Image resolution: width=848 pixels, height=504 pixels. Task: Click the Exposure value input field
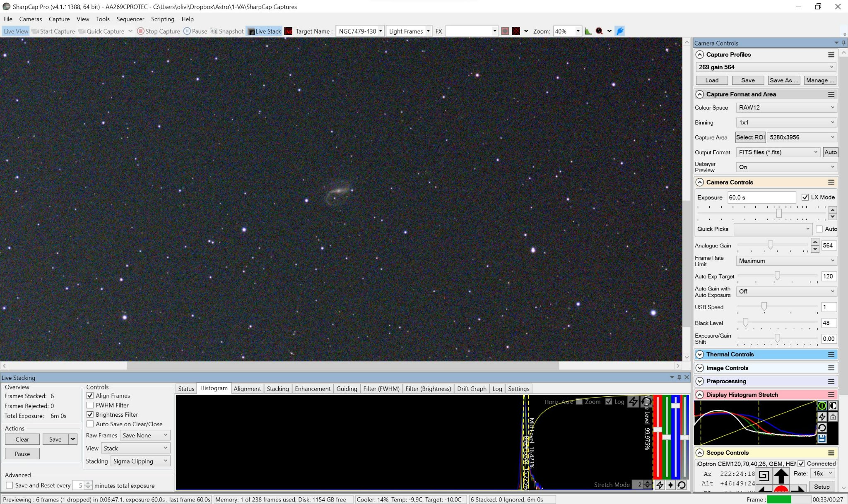pos(761,197)
